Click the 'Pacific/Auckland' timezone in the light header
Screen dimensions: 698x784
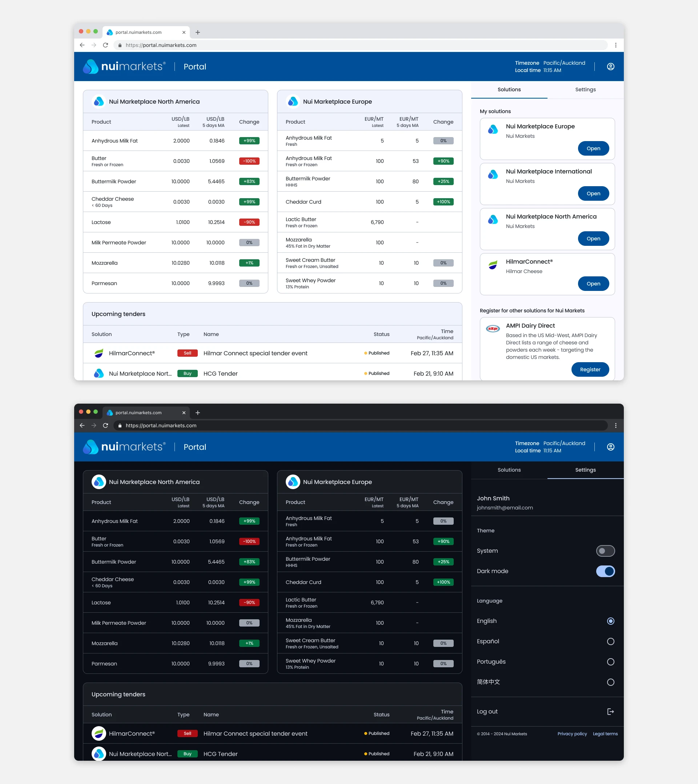(x=564, y=63)
